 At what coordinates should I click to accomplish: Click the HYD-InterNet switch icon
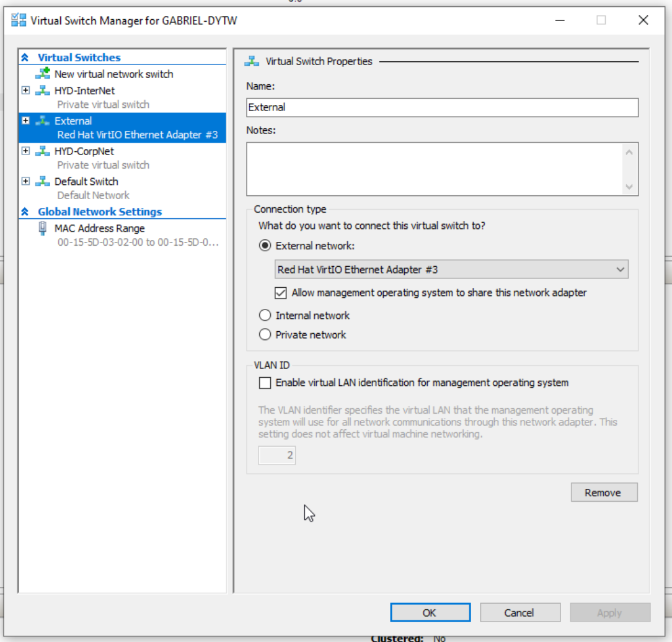42,91
